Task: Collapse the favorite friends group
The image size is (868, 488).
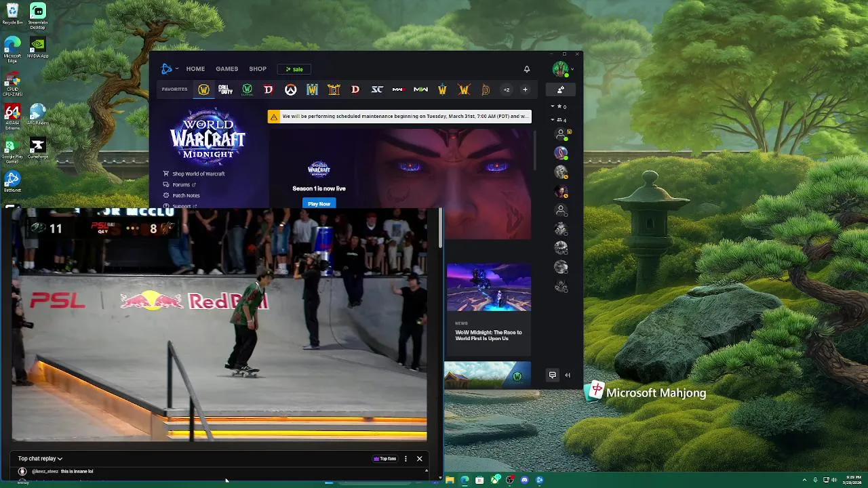Action: pos(559,106)
